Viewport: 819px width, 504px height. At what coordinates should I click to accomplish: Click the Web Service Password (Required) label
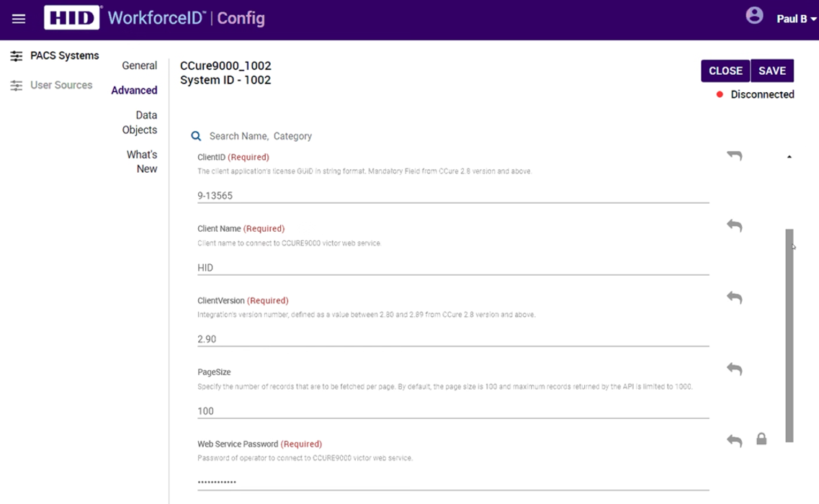259,444
